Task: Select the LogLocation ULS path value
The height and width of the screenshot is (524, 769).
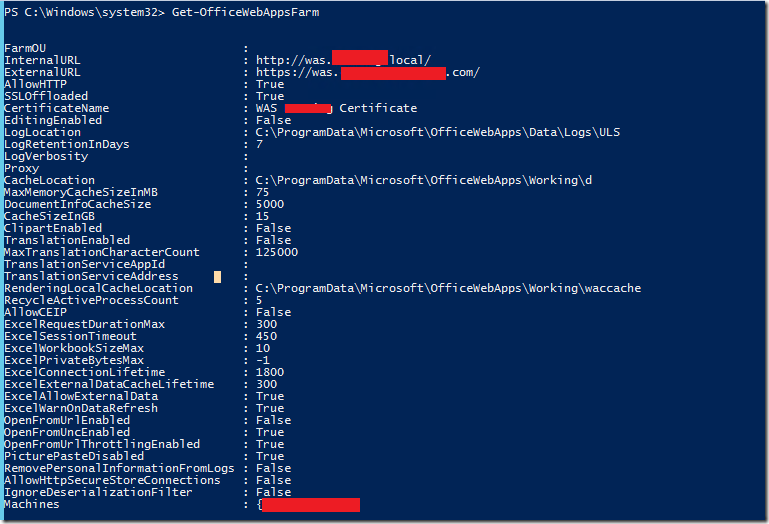Action: pos(437,132)
